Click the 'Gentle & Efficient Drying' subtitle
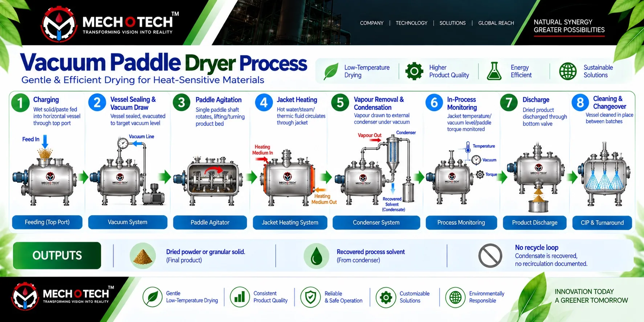Screen dimensions: 644x322 [143, 80]
